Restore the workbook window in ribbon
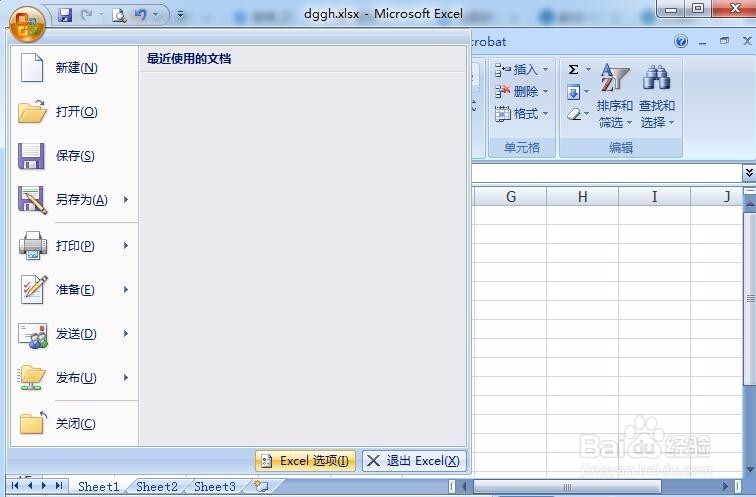This screenshot has width=756, height=497. click(724, 41)
